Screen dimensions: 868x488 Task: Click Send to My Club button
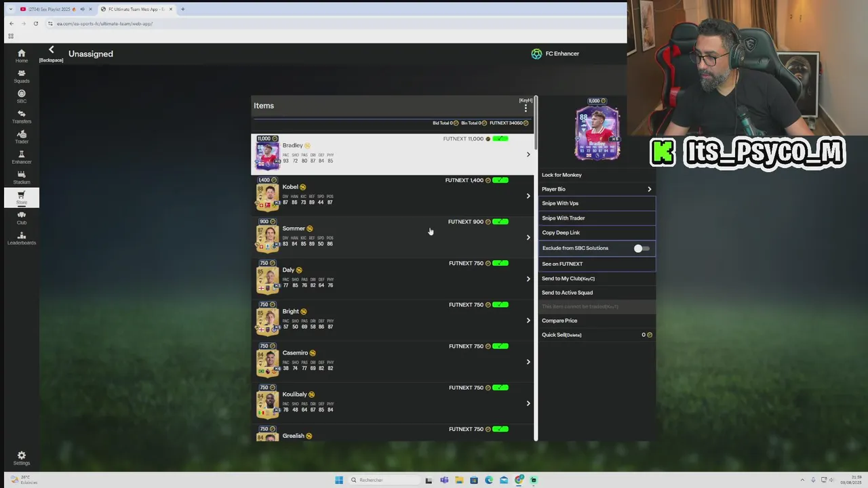pyautogui.click(x=597, y=279)
